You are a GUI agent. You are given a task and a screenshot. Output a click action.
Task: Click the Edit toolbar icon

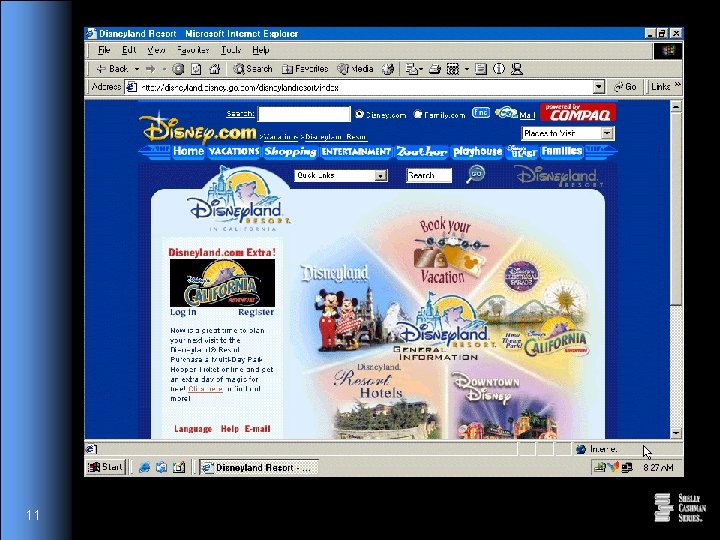pyautogui.click(x=453, y=69)
